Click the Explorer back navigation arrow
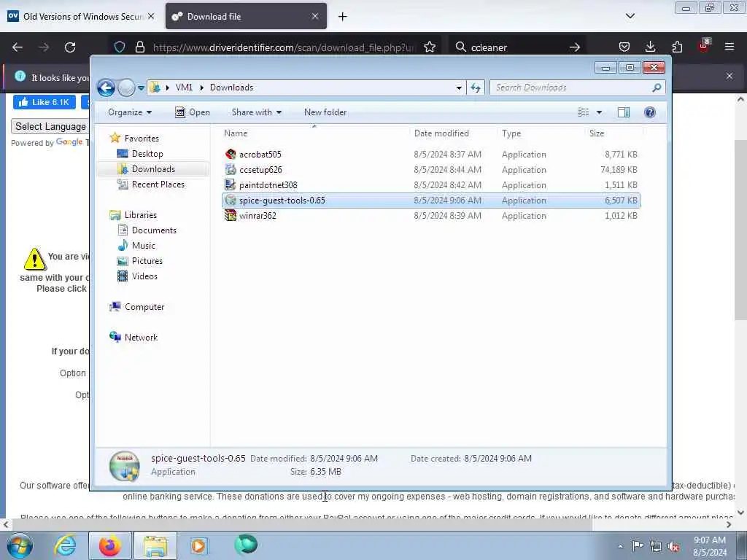 [x=106, y=87]
